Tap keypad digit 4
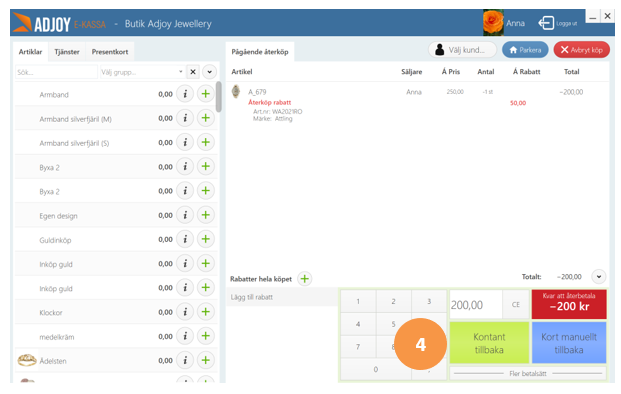Screen dimensions: 621x394 [x=358, y=324]
